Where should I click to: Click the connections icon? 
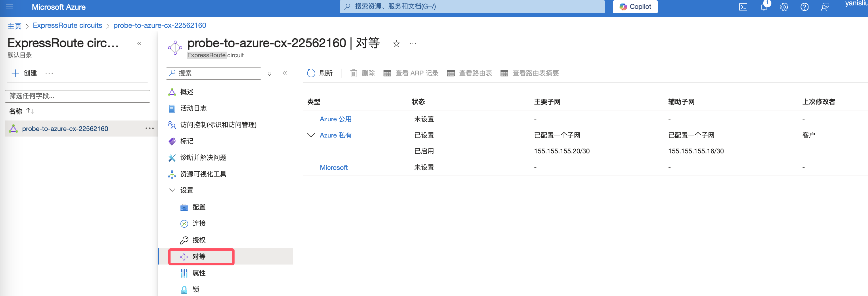(184, 223)
